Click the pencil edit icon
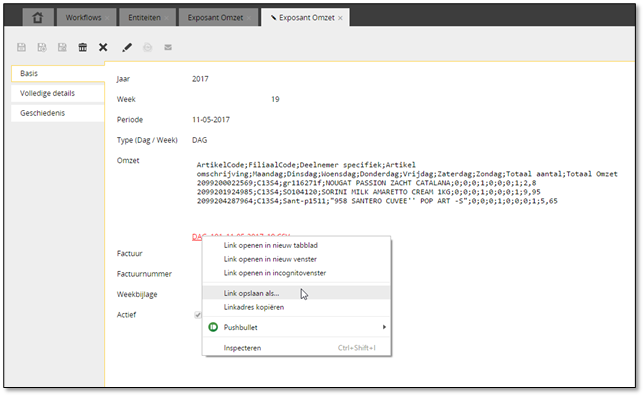This screenshot has width=644, height=396. pyautogui.click(x=127, y=47)
